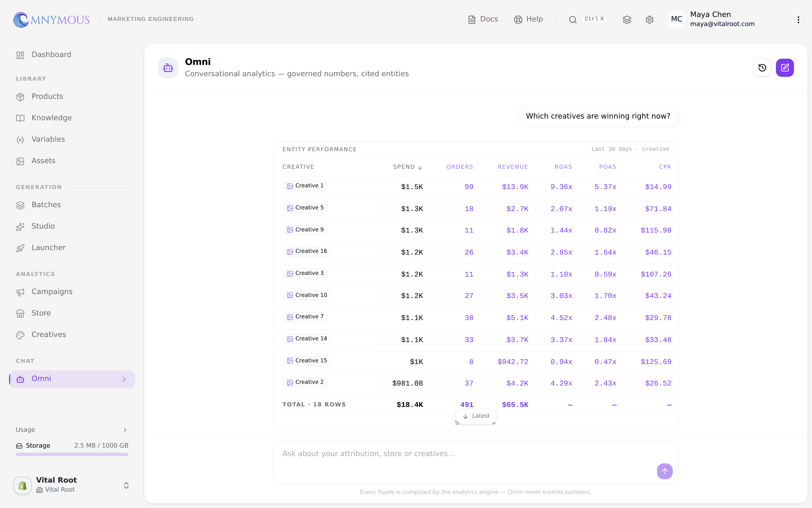The width and height of the screenshot is (812, 508).
Task: Click the Storage usage progress bar
Action: 72,454
